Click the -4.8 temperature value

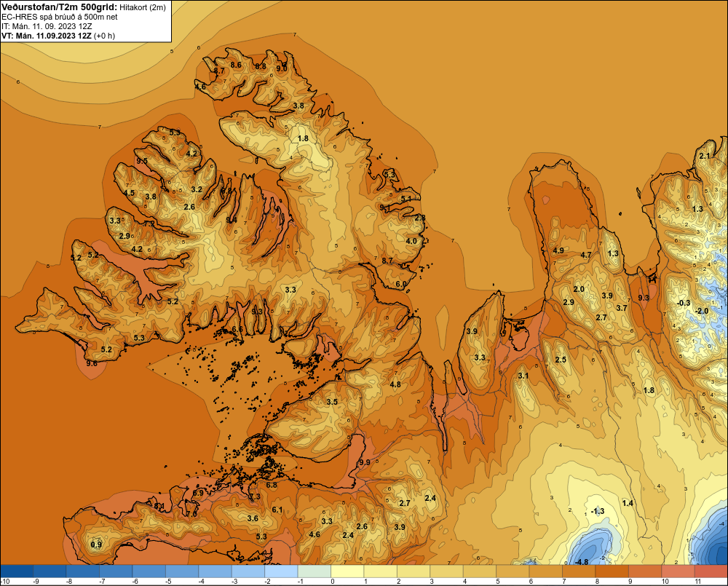582,562
